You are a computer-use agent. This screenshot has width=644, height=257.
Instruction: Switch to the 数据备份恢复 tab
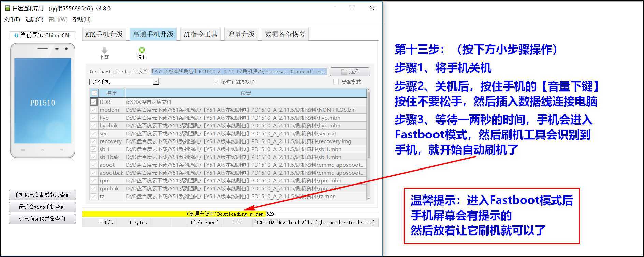285,34
